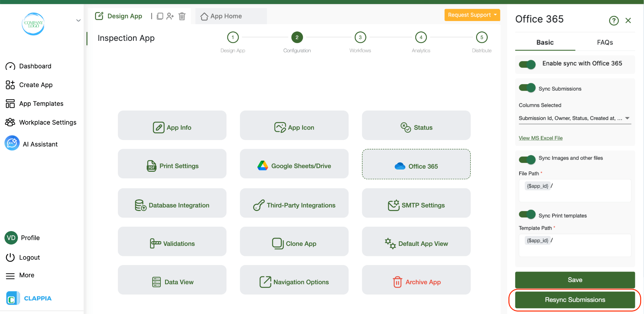Open the App Icon tile
644x314 pixels.
point(294,125)
